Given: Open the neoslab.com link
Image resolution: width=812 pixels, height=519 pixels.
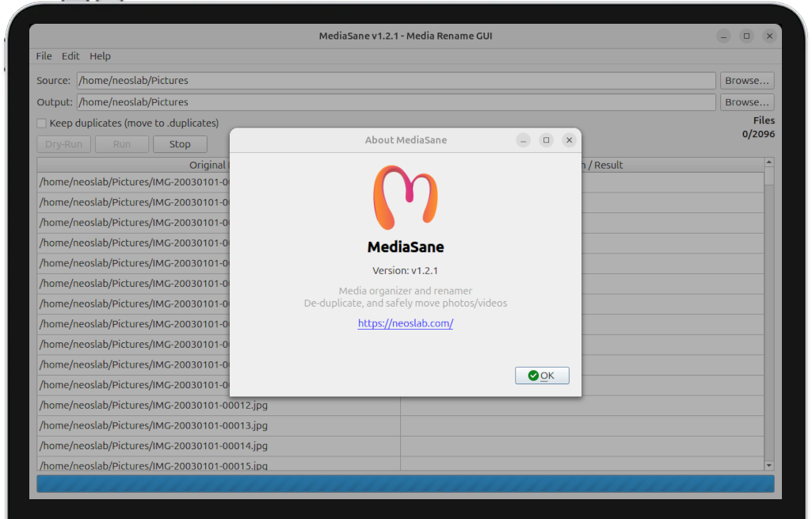Looking at the screenshot, I should pyautogui.click(x=405, y=323).
